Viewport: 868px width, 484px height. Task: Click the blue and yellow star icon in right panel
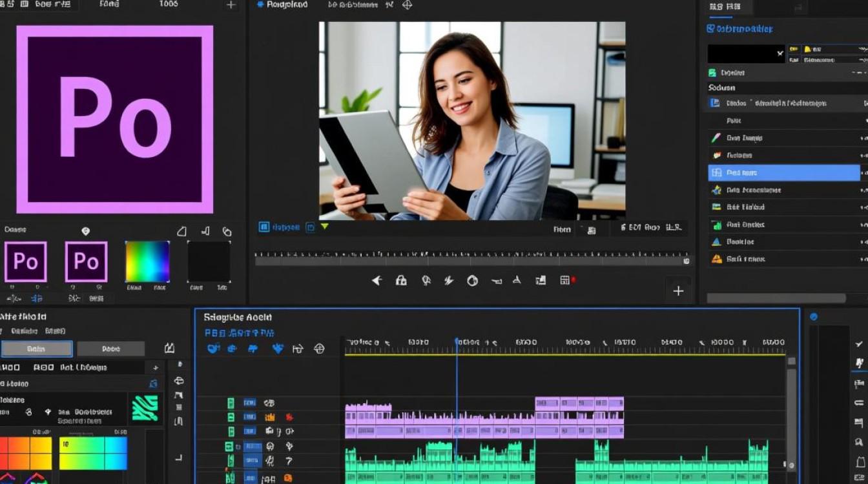tap(716, 190)
